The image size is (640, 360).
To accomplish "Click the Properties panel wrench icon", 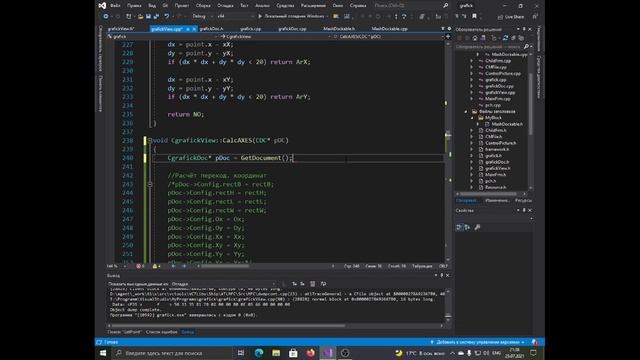I will click(x=477, y=227).
